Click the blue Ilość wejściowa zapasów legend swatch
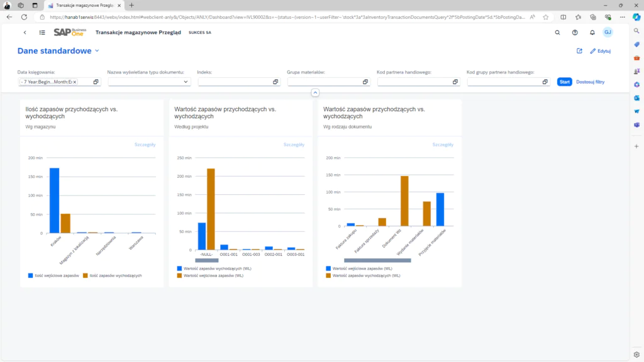This screenshot has height=362, width=644. pyautogui.click(x=31, y=275)
